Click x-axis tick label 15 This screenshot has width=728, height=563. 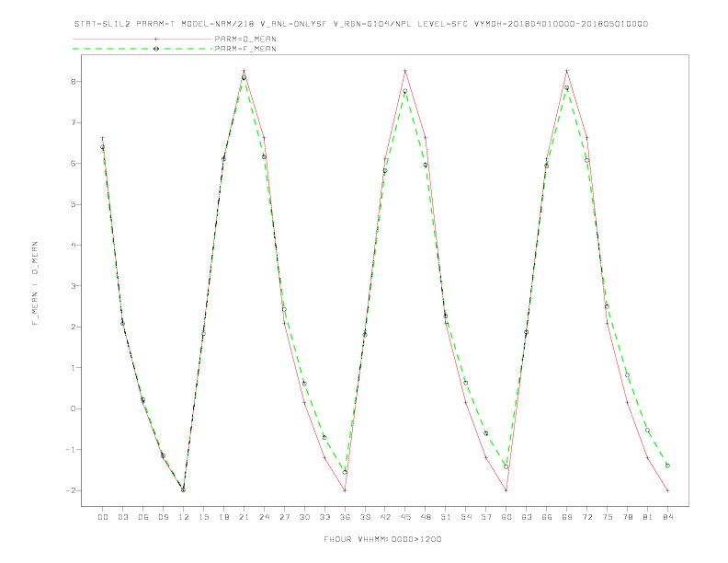[203, 517]
